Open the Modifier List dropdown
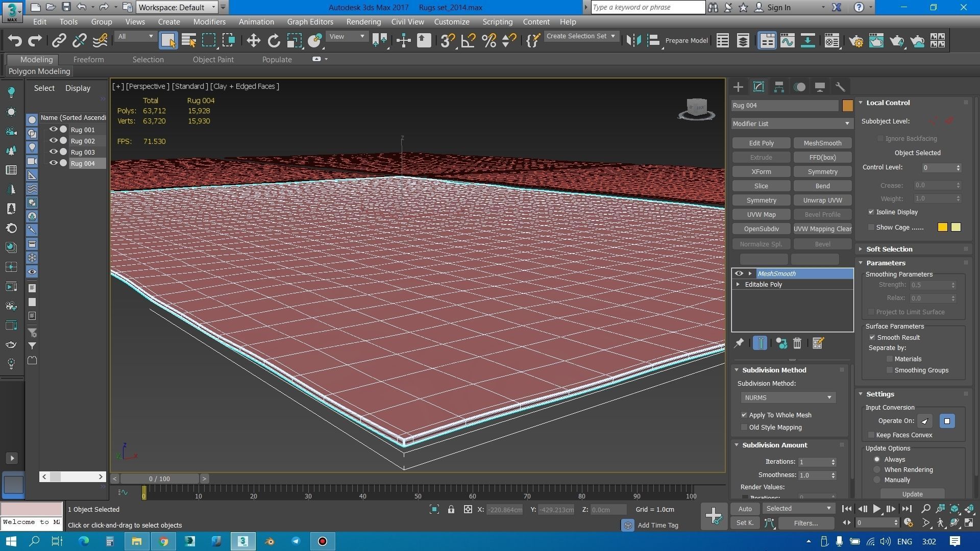This screenshot has height=551, width=980. pos(791,123)
